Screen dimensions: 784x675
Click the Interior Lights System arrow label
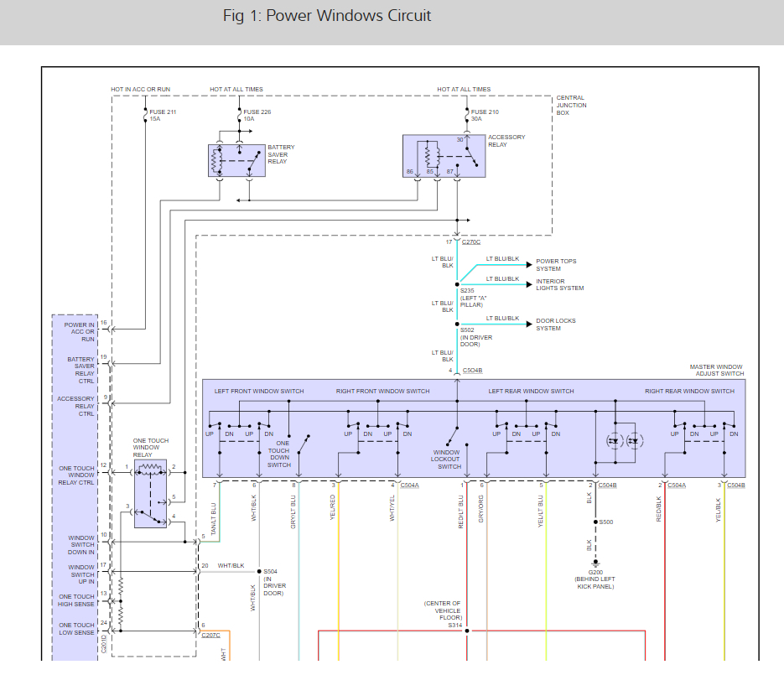[x=559, y=284]
